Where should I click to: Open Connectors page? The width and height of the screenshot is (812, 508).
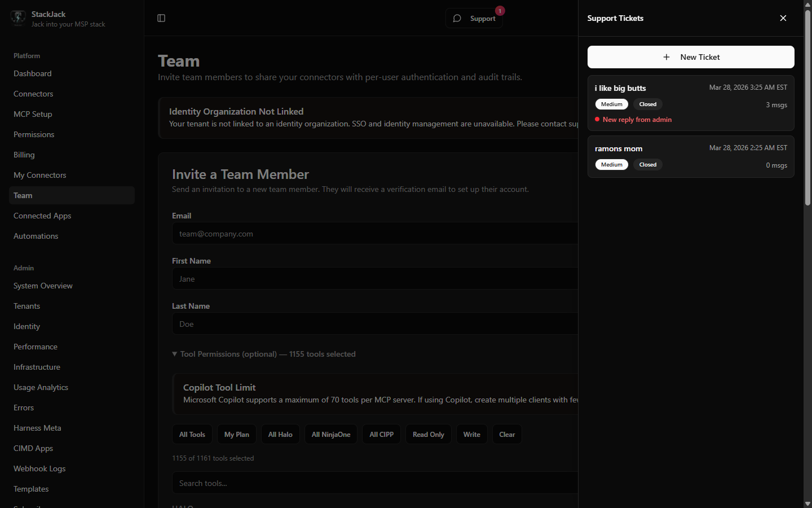[72, 94]
